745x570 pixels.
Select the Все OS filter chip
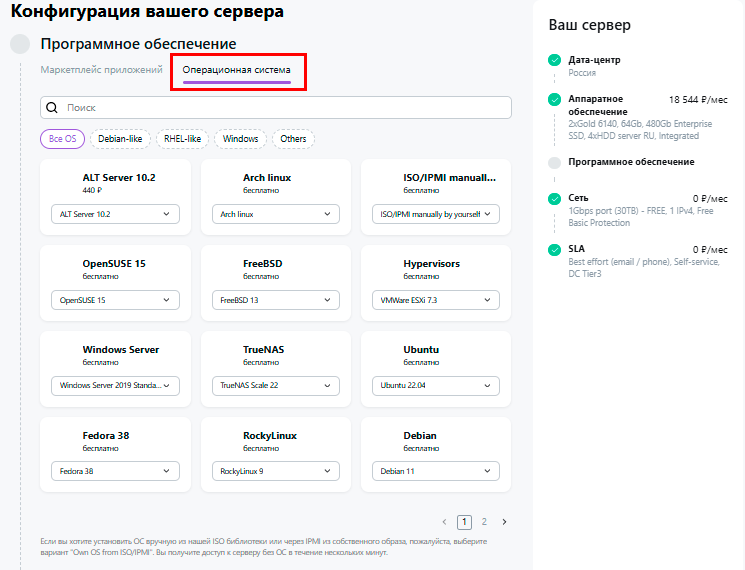point(62,139)
